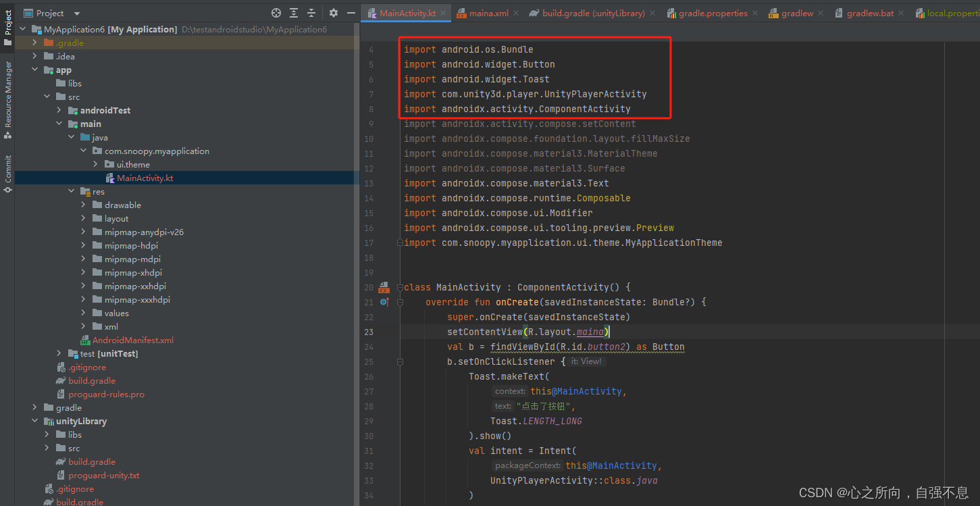Select unityLibrary build.gradle file
The image size is (980, 506).
coord(92,461)
